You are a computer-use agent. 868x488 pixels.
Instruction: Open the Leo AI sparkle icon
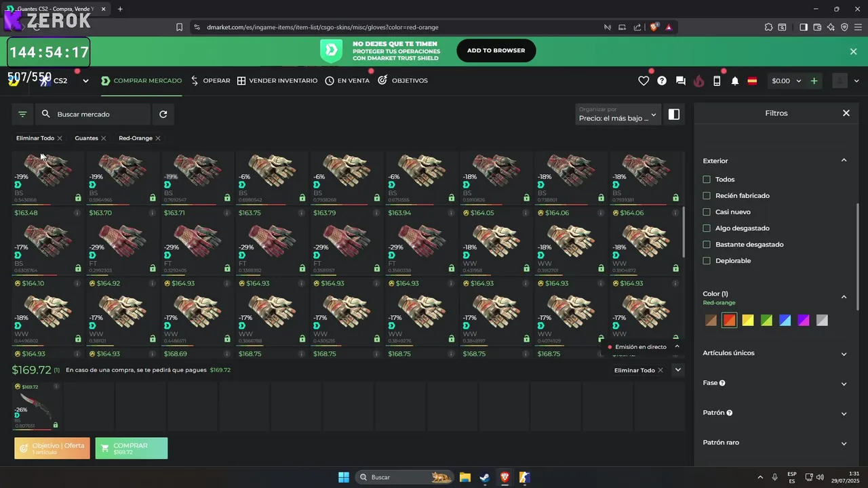point(831,27)
